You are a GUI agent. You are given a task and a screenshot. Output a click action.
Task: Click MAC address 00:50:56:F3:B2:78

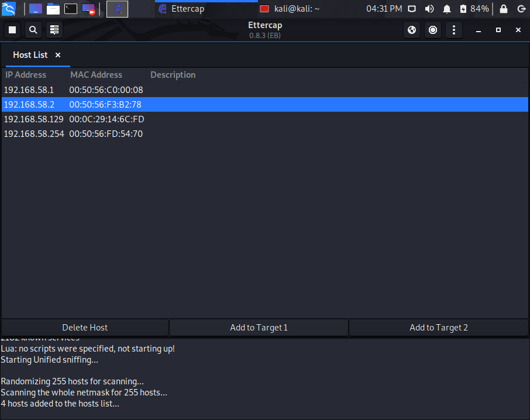105,104
